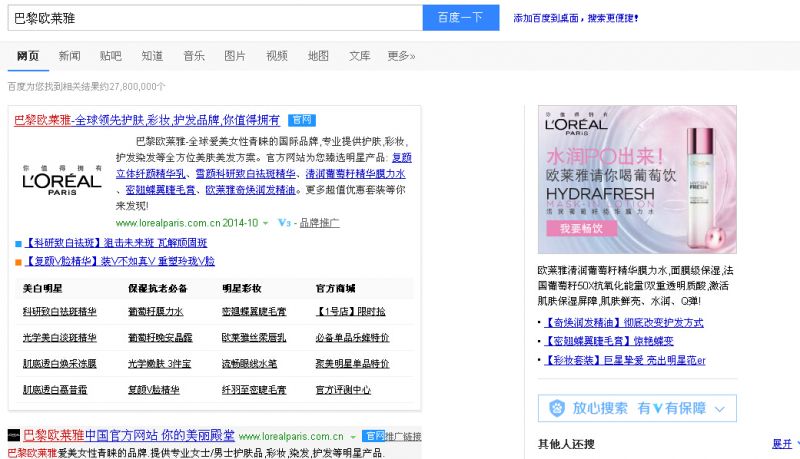
Task: Open the 密翅蝶翼睫毛膏 description link
Action: (160, 190)
